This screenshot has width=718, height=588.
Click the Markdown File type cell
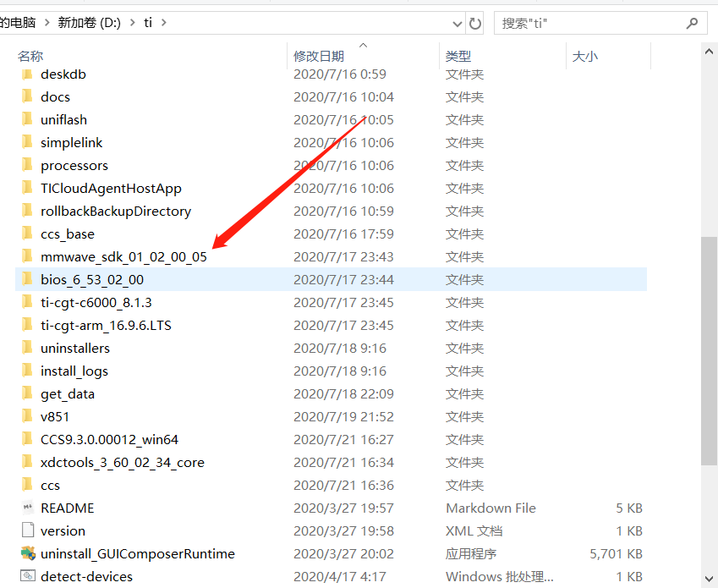[491, 508]
